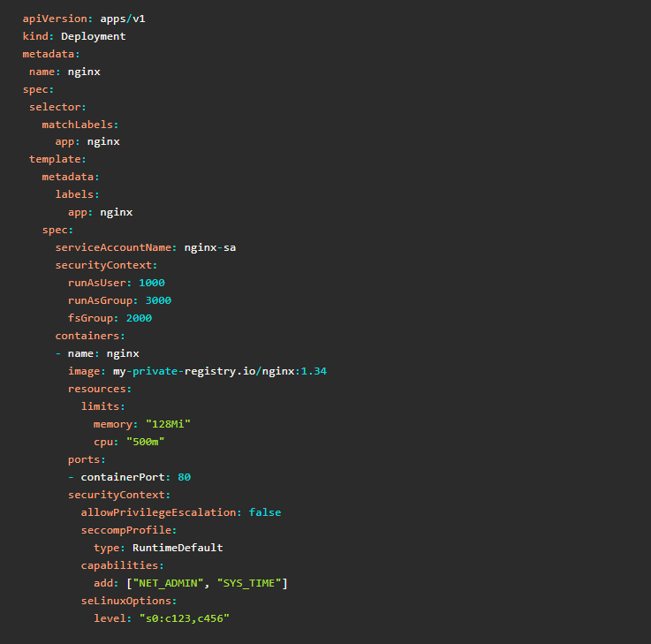The width and height of the screenshot is (651, 644).
Task: Click the 'resources:' key
Action: (100, 389)
